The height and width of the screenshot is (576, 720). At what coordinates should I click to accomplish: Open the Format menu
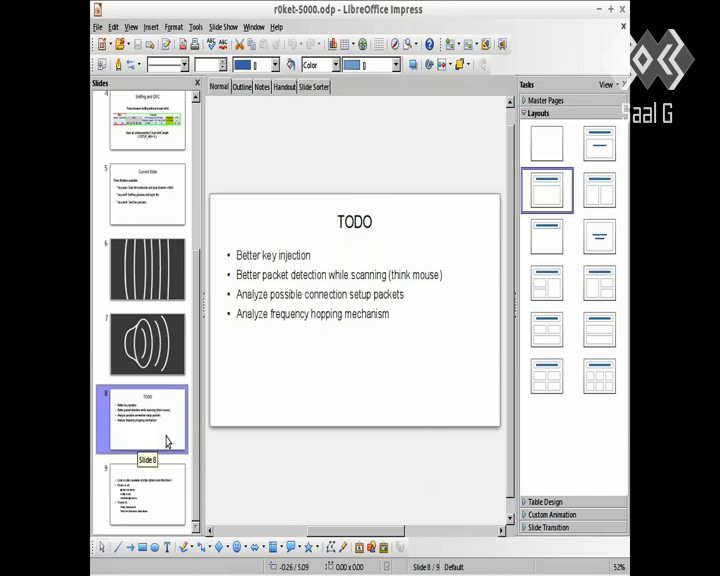point(174,27)
